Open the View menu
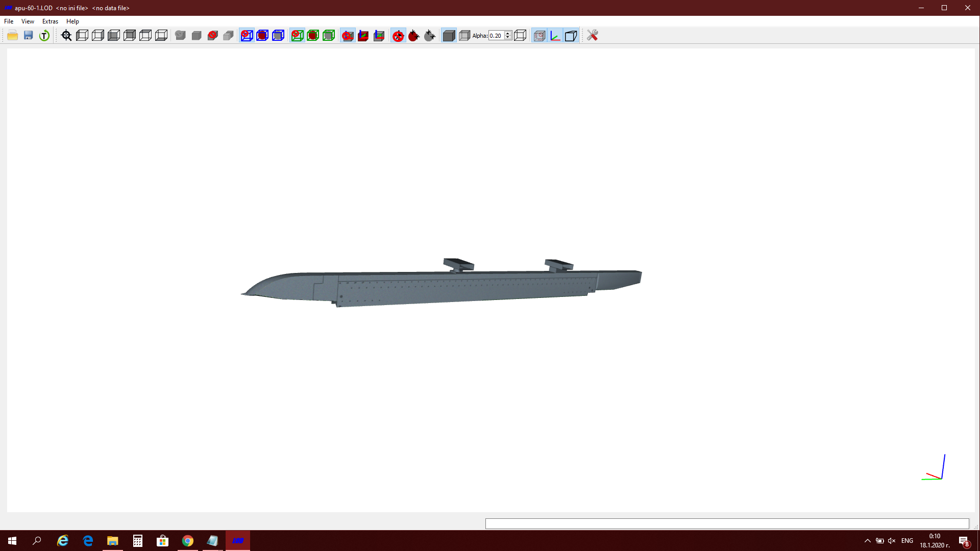 pos(28,21)
